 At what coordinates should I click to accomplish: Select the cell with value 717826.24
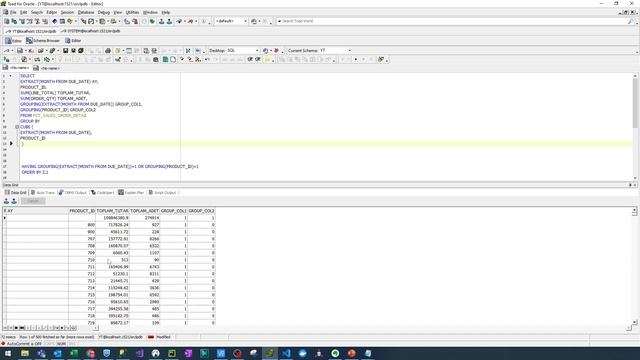[112, 225]
